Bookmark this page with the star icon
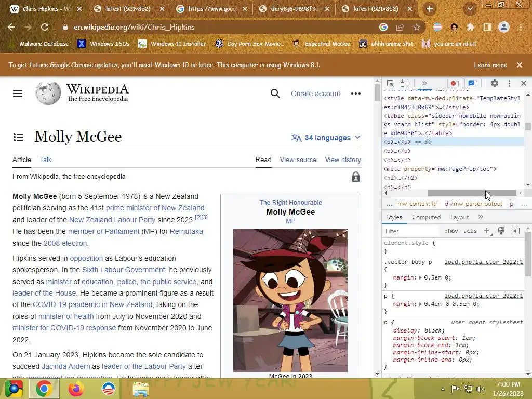The height and width of the screenshot is (399, 532). click(417, 27)
